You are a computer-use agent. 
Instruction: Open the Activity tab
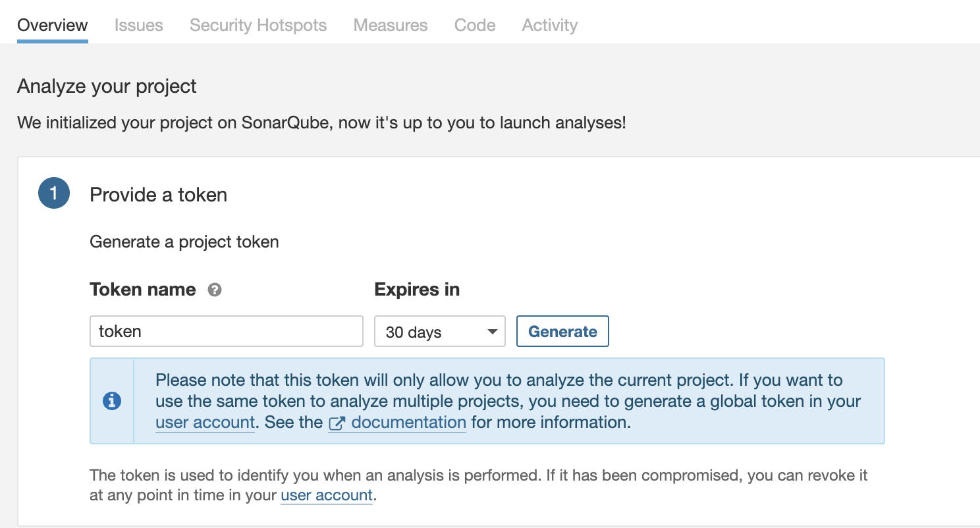[x=549, y=25]
